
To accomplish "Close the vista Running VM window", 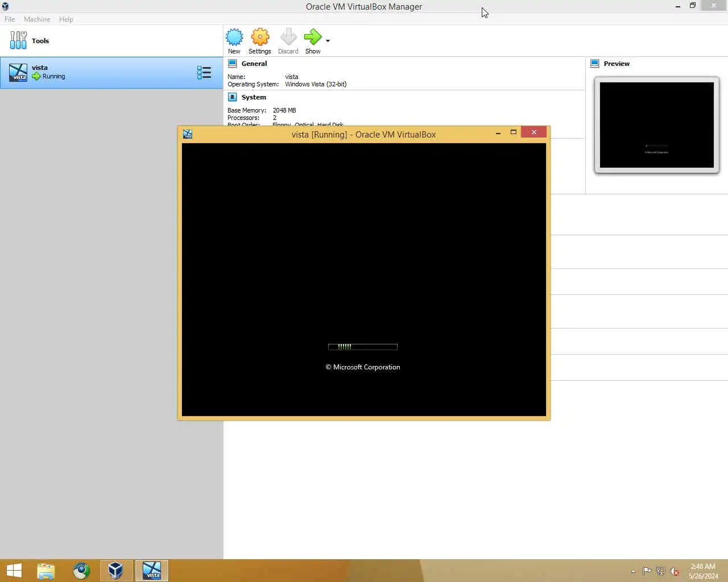I will (x=533, y=132).
